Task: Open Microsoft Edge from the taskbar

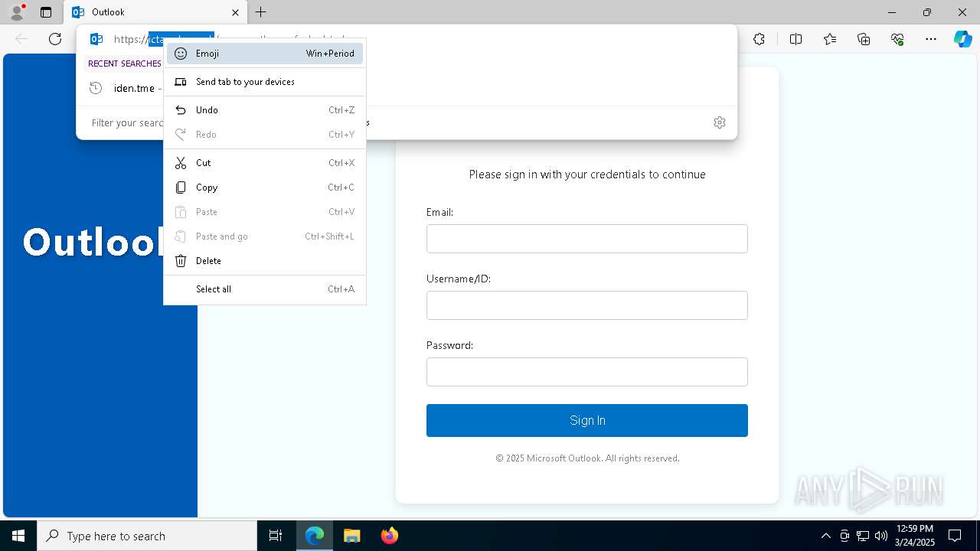Action: [315, 536]
